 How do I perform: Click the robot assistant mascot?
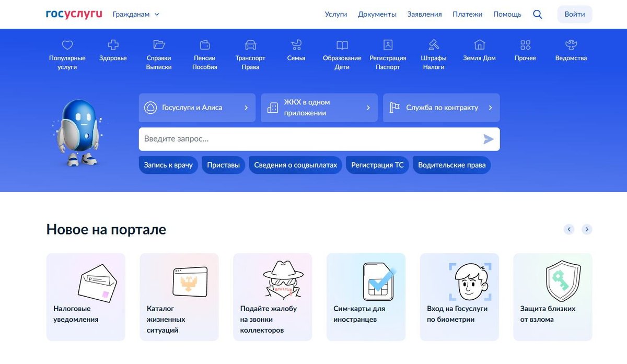coord(78,133)
